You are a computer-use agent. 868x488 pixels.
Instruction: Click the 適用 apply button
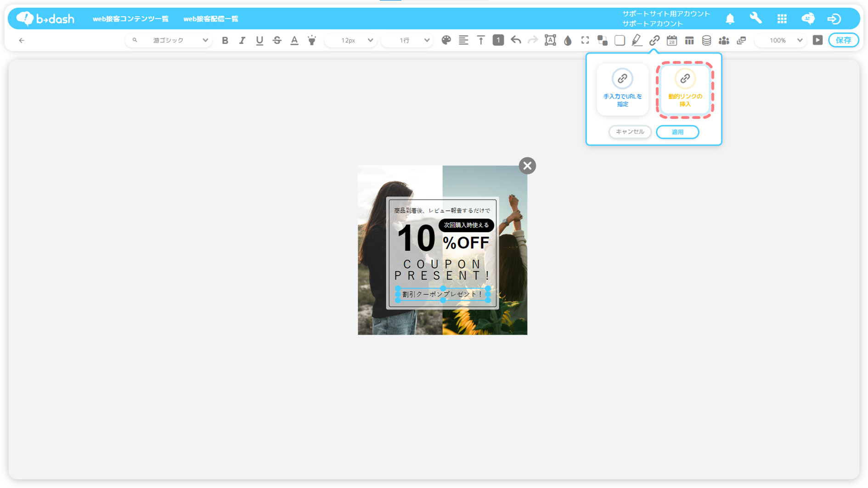pyautogui.click(x=677, y=132)
